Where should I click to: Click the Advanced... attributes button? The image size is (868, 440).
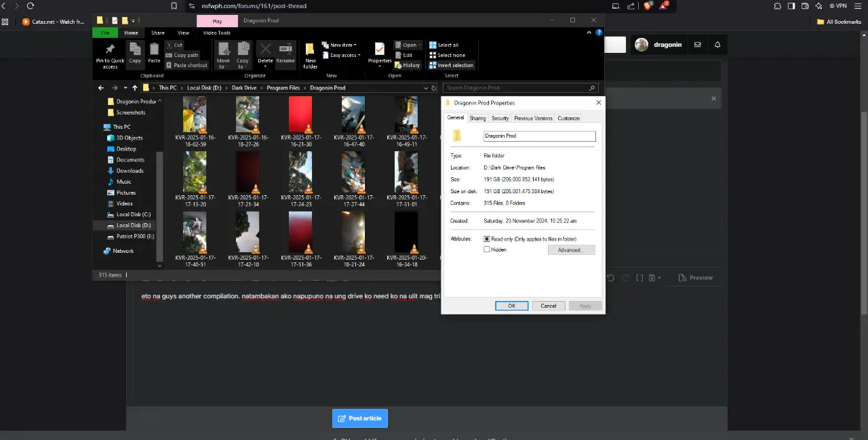click(x=571, y=250)
